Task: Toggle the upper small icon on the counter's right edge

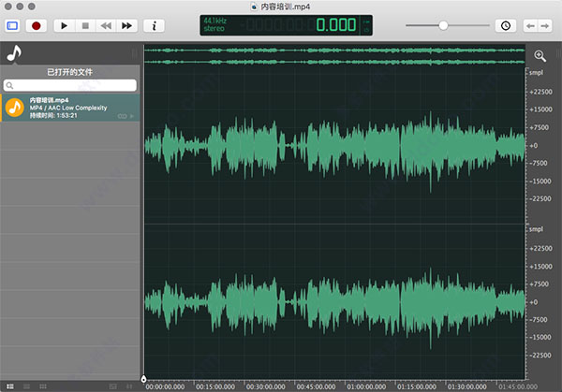Action: point(366,22)
